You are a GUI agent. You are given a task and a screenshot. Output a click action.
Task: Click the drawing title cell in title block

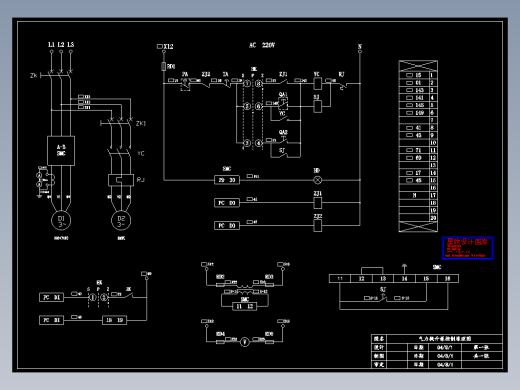[x=445, y=339]
